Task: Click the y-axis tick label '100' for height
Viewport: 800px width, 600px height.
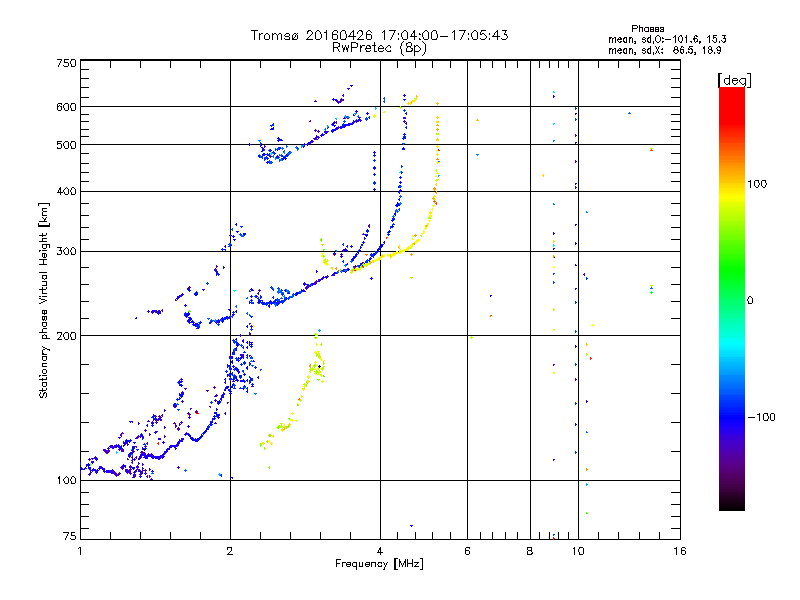Action: pos(67,481)
